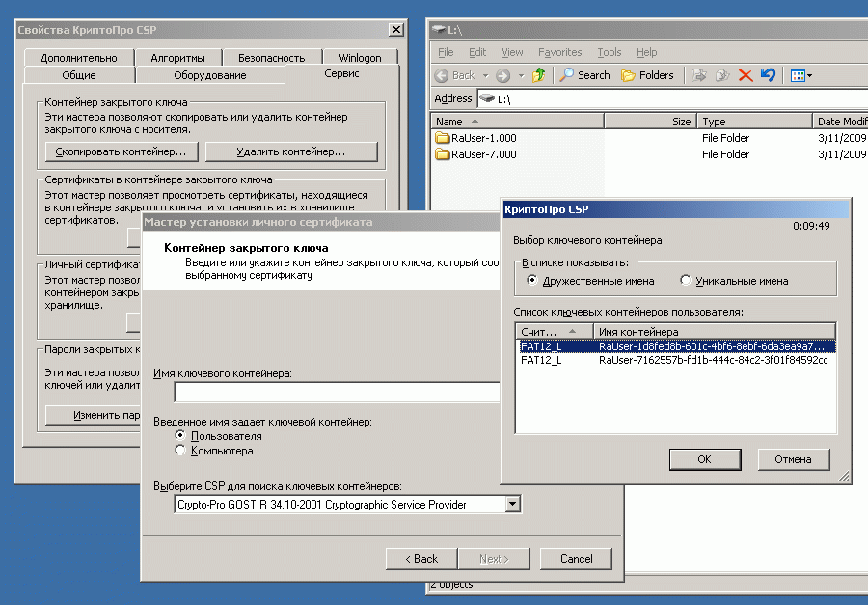Open the File menu in Explorer
Viewport: 868px width, 605px height.
tap(446, 52)
